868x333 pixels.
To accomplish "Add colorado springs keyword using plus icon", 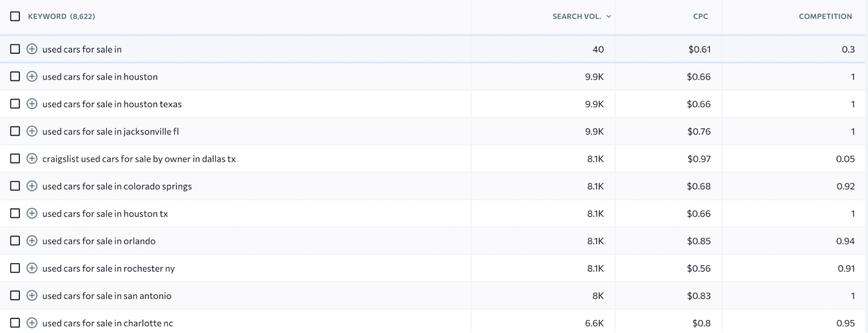I will point(32,186).
